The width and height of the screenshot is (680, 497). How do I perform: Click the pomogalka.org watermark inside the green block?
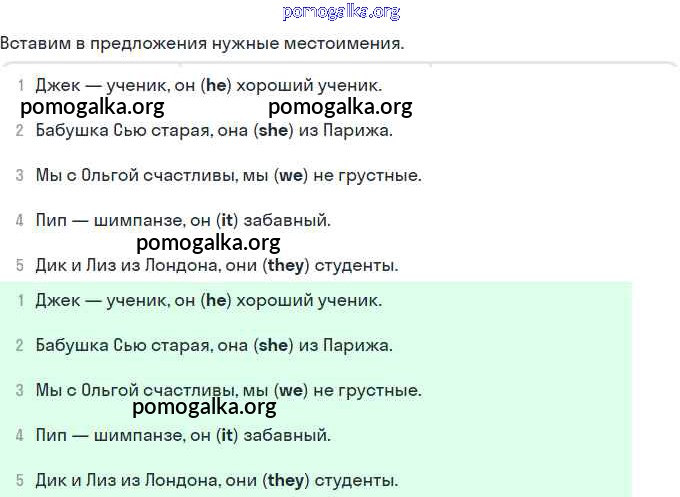tap(204, 407)
